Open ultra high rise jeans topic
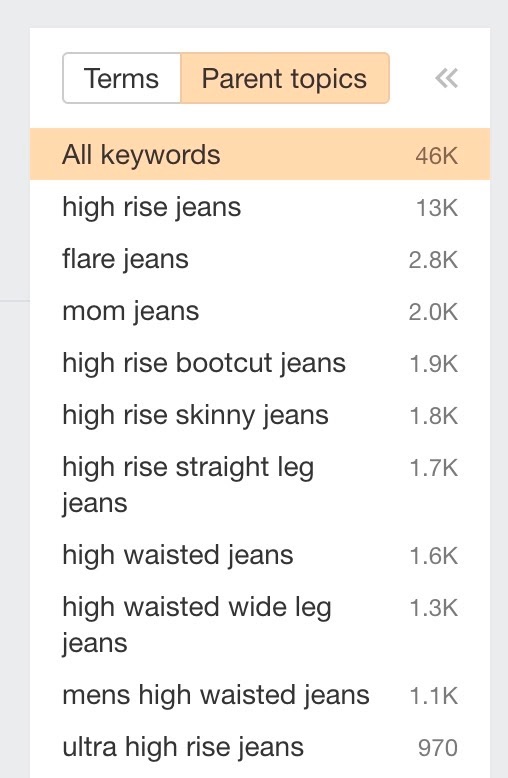The image size is (508, 778). click(260, 747)
